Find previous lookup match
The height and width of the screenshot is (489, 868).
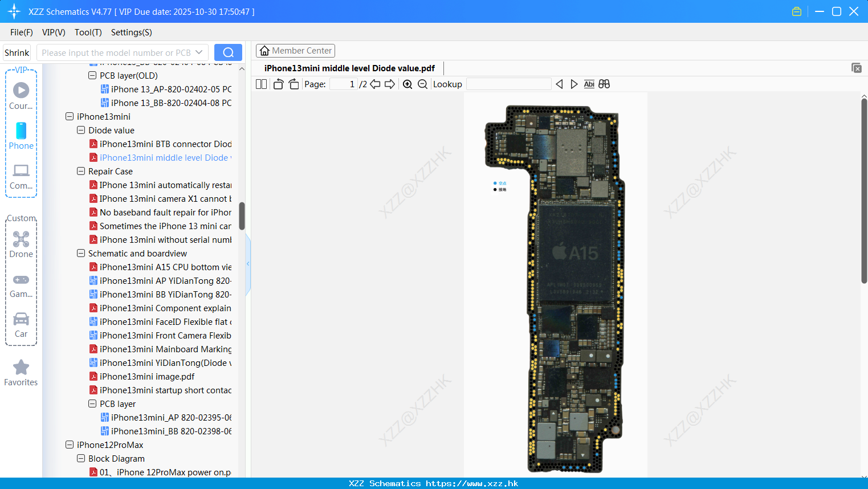(559, 84)
